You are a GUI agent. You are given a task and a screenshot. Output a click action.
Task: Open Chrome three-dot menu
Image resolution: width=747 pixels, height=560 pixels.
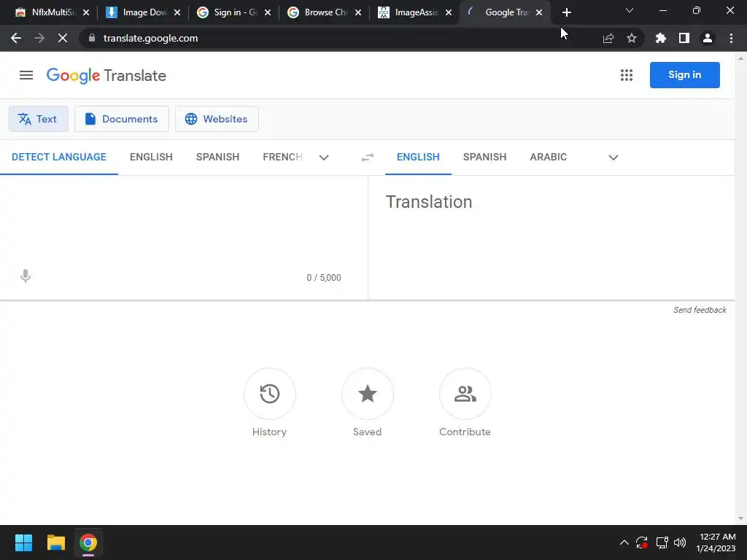click(x=731, y=38)
